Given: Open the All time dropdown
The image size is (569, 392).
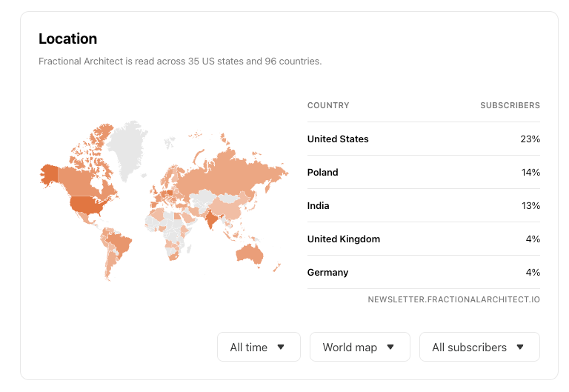Looking at the screenshot, I should tap(259, 347).
